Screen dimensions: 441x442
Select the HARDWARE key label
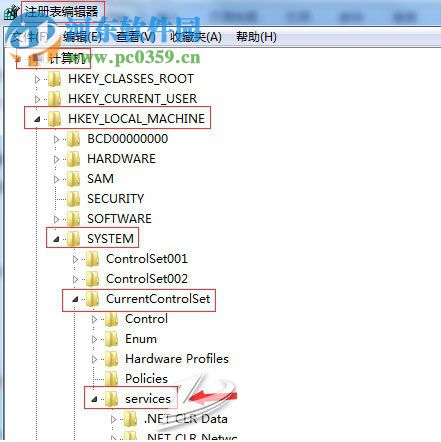coord(121,159)
